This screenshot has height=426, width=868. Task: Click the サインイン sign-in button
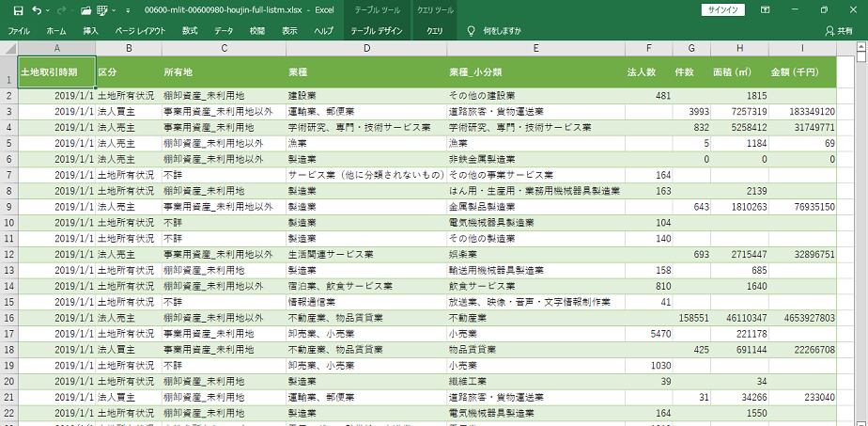(x=723, y=10)
